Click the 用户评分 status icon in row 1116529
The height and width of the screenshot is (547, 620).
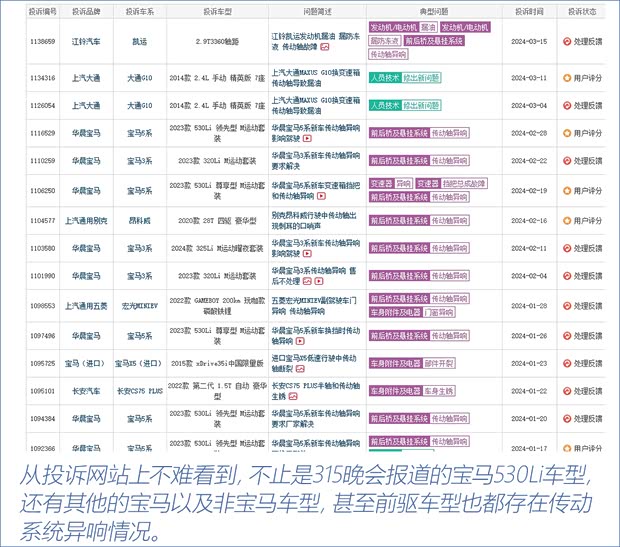pyautogui.click(x=567, y=133)
